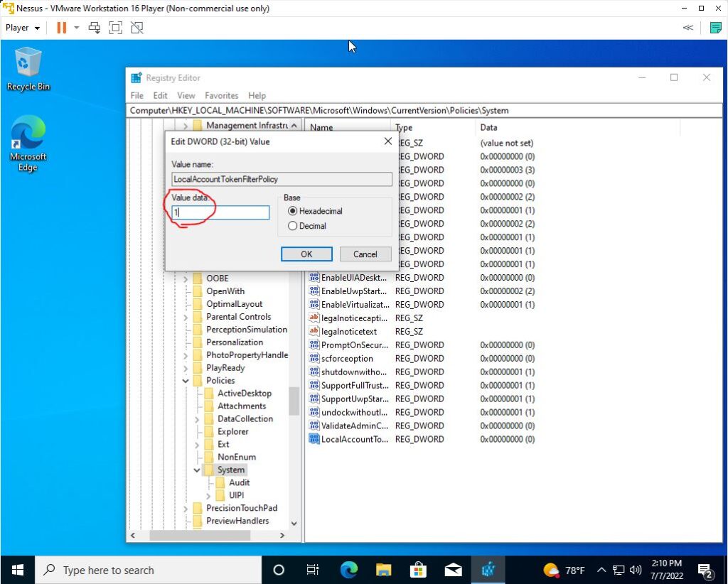728x584 pixels.
Task: Click the taskbar search box
Action: [x=149, y=570]
